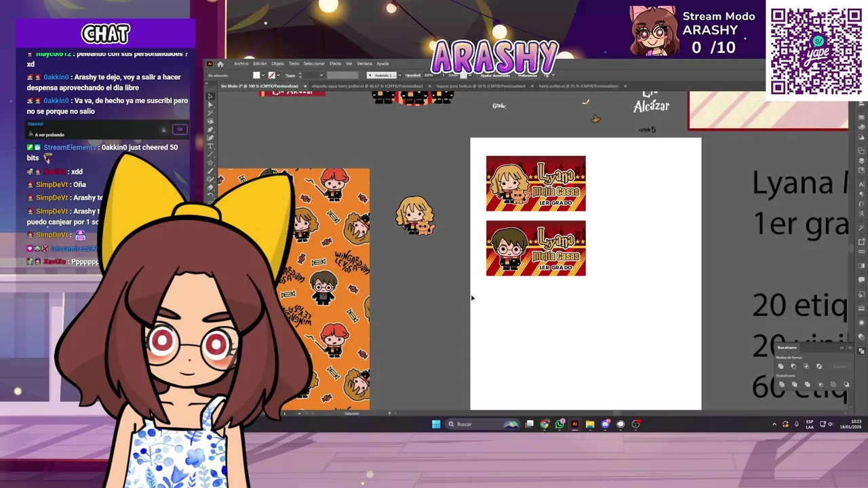
Task: Click Pathfinder Exclude shape mode icon
Action: [x=819, y=367]
